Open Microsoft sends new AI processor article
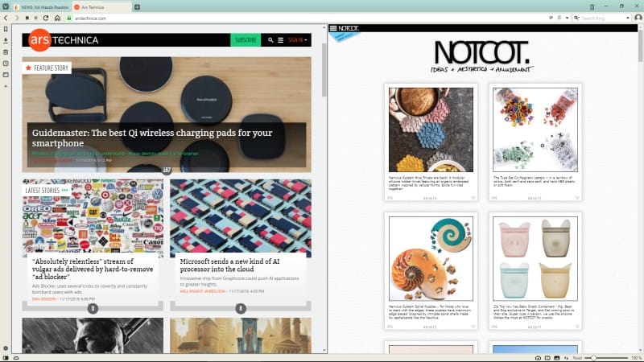This screenshot has height=362, width=644. (229, 265)
